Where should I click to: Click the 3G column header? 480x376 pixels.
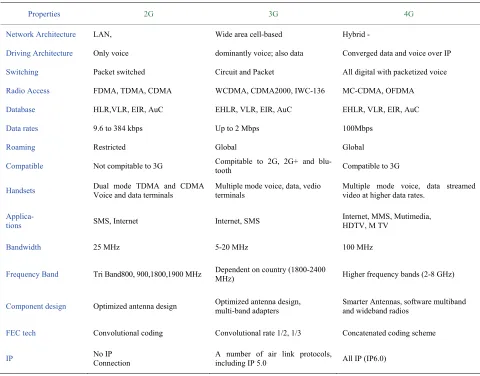(273, 14)
